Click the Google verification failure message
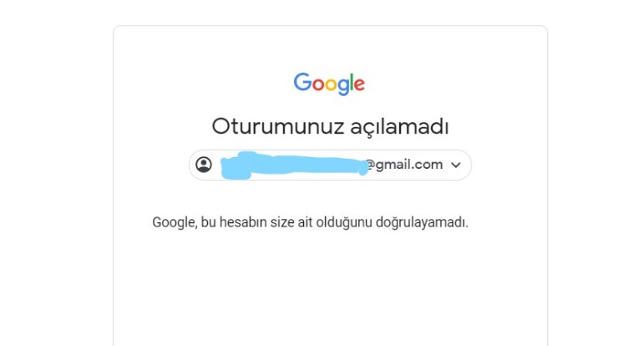This screenshot has width=644, height=346. point(310,222)
